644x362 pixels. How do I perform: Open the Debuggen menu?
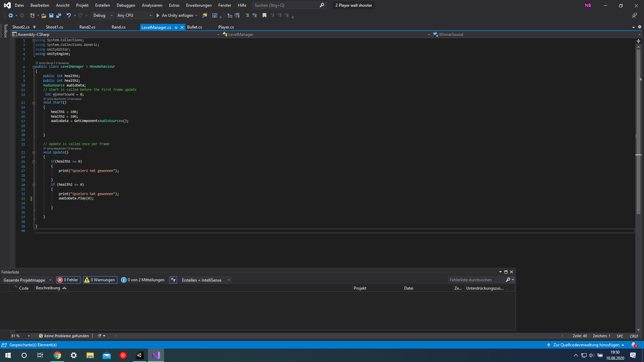click(126, 5)
